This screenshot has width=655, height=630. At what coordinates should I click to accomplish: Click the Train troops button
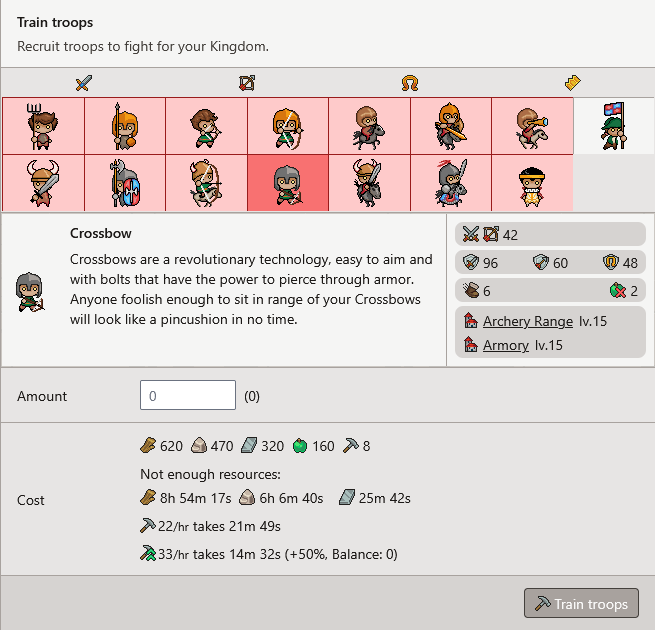pos(581,603)
